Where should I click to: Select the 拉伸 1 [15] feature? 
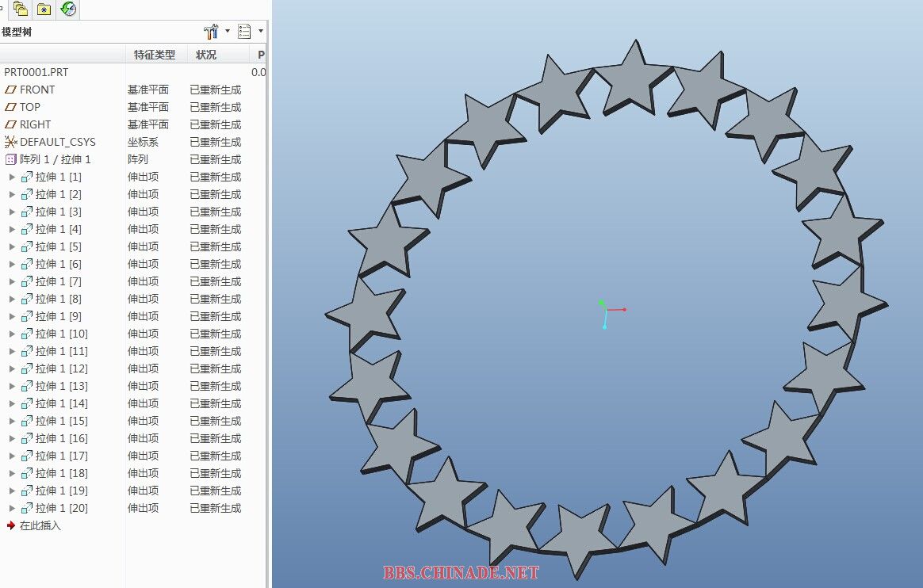click(x=61, y=421)
